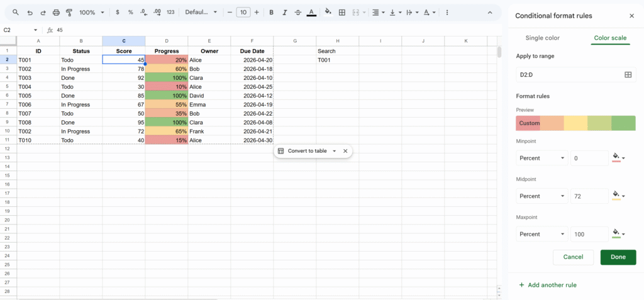Open the Midpoint Percent type dropdown

[x=541, y=196]
